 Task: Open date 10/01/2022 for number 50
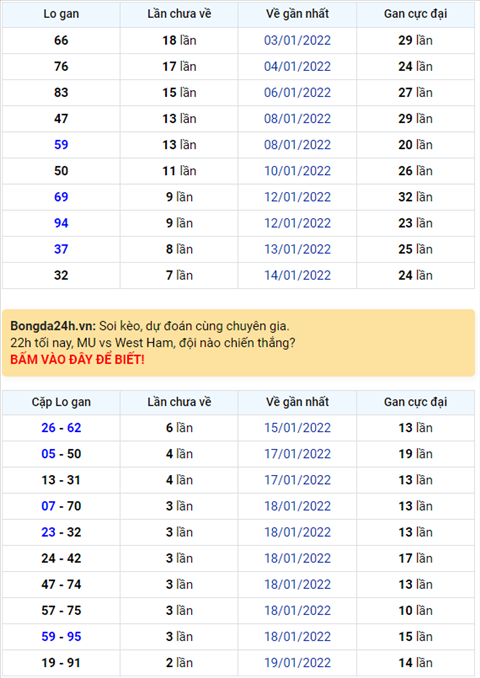pos(298,171)
